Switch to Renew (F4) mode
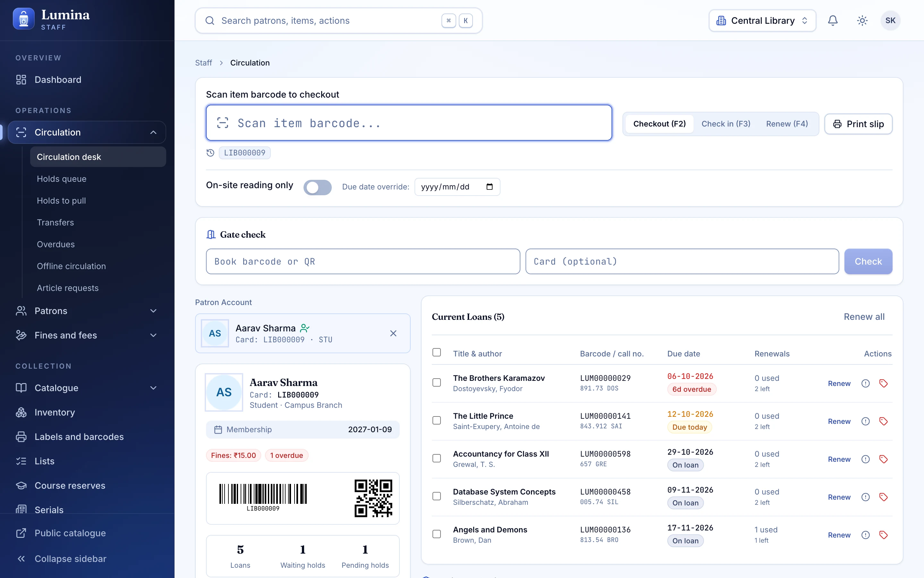Screen dimensions: 924x578 tap(787, 124)
